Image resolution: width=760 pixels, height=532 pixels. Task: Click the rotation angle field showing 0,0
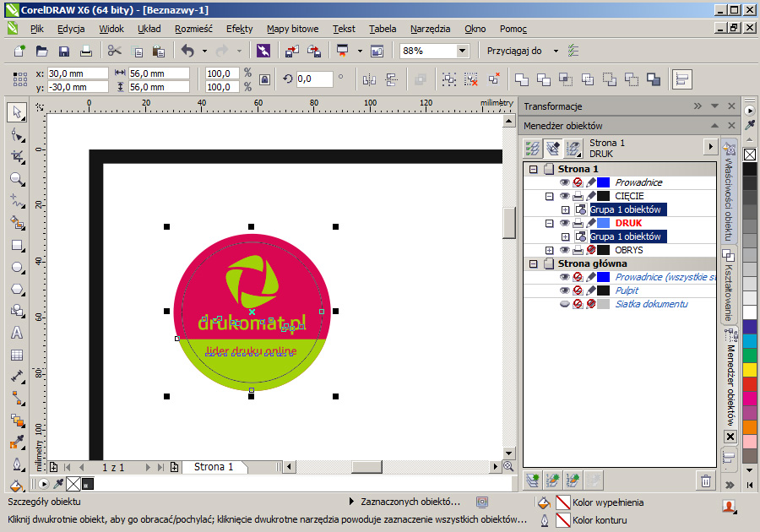pyautogui.click(x=314, y=79)
